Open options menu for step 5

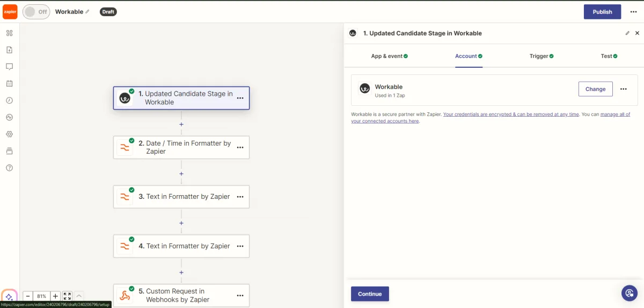240,296
